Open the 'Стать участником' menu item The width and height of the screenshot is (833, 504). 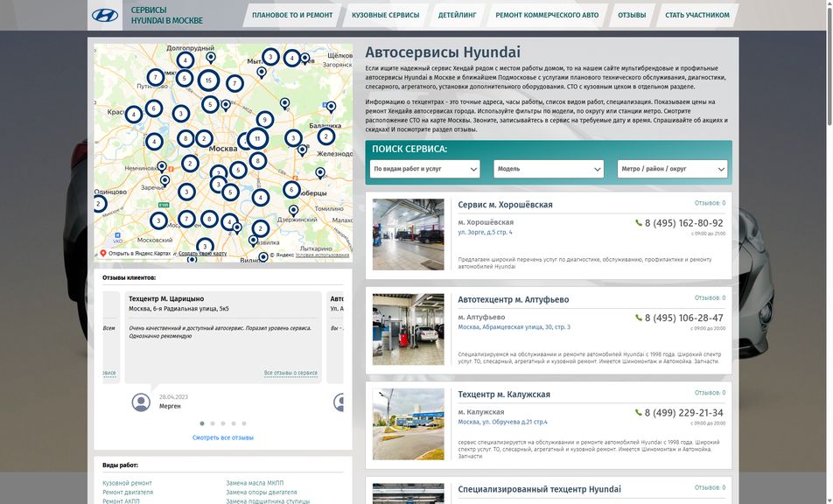tap(697, 16)
